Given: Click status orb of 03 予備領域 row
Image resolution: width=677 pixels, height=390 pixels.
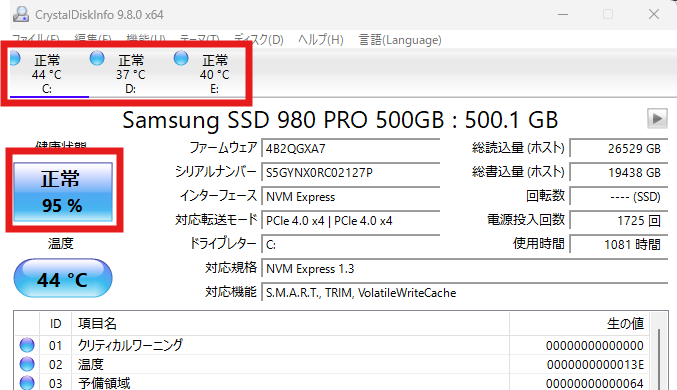Looking at the screenshot, I should coord(27,383).
